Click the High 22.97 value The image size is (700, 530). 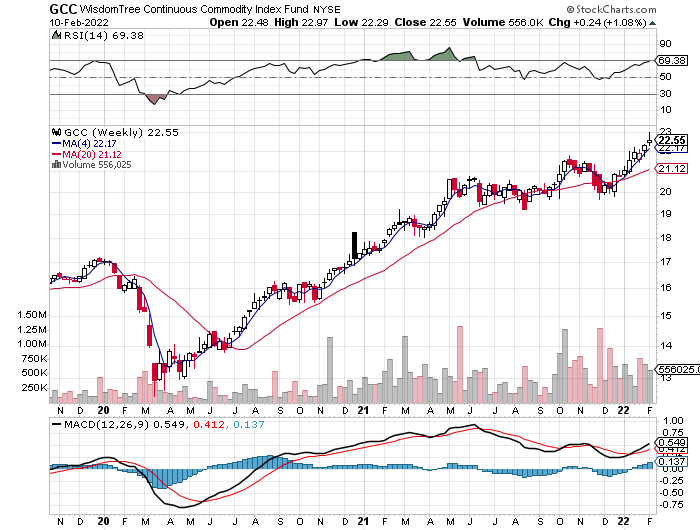(x=301, y=22)
